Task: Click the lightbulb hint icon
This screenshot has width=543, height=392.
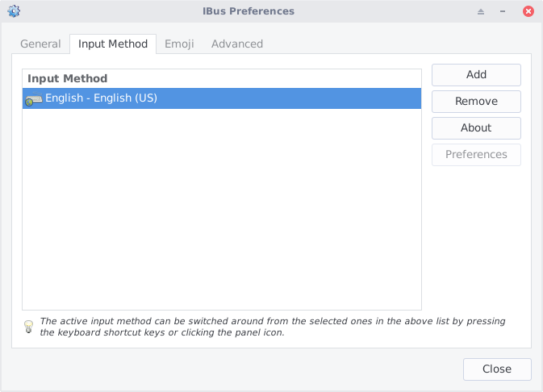Action: (28, 327)
